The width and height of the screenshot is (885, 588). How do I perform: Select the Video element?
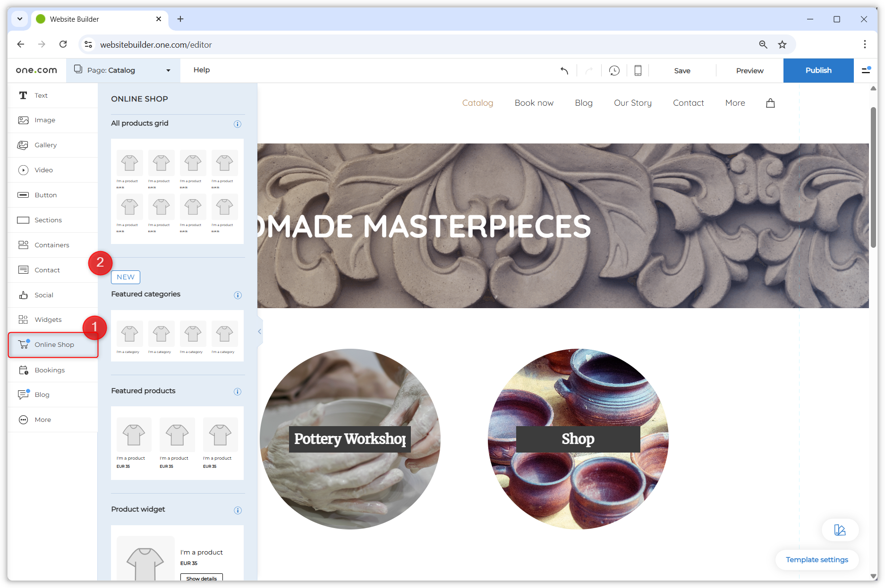point(43,170)
